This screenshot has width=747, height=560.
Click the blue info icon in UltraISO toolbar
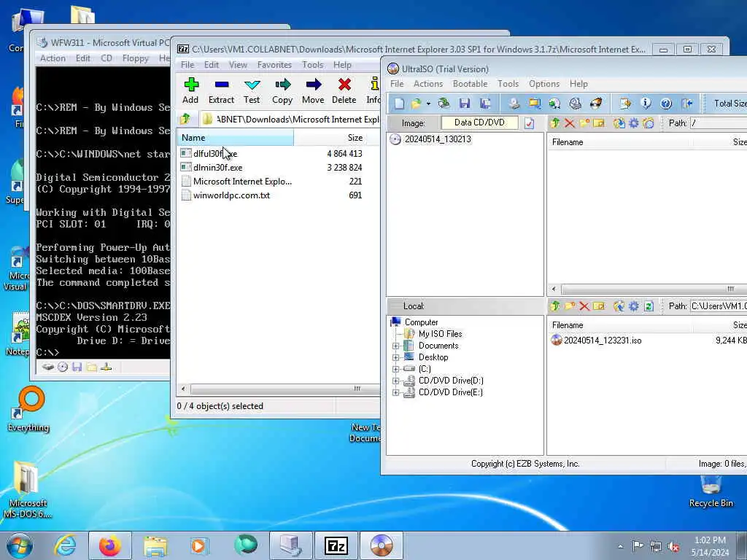[646, 104]
